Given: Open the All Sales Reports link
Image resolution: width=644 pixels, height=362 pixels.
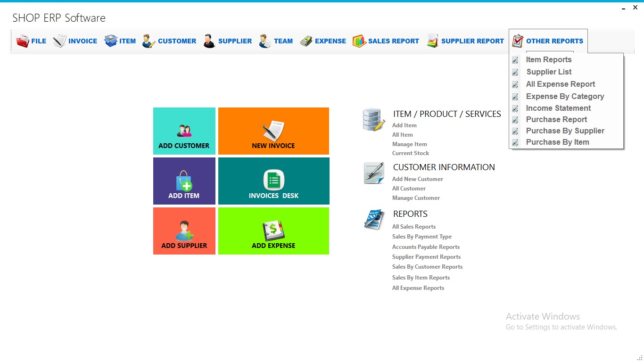Looking at the screenshot, I should click(413, 226).
